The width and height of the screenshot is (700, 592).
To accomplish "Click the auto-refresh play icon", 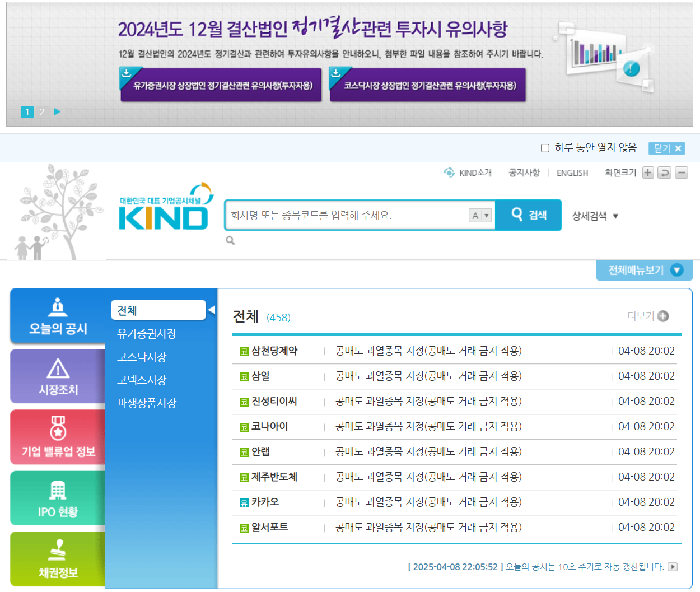I will coord(673,567).
